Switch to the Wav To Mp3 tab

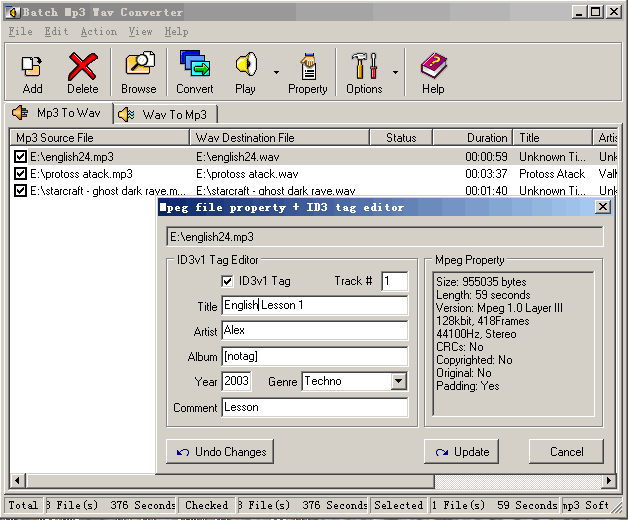point(166,115)
